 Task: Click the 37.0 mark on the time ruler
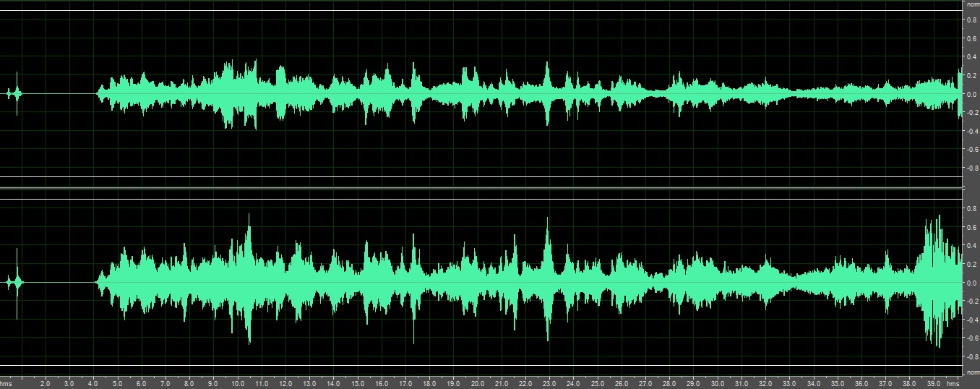885,384
